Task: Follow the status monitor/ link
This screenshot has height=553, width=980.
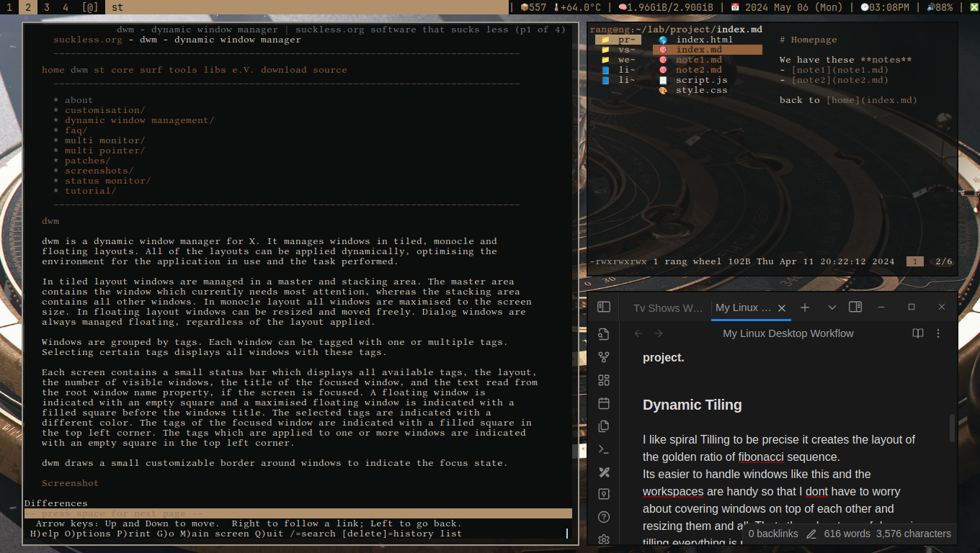Action: [108, 181]
